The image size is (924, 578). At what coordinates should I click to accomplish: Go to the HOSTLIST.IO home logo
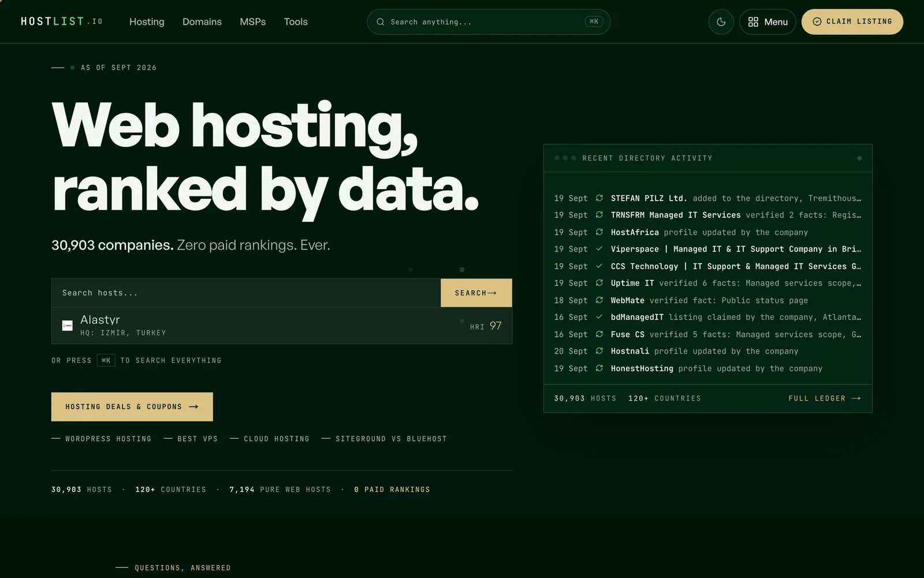click(62, 21)
